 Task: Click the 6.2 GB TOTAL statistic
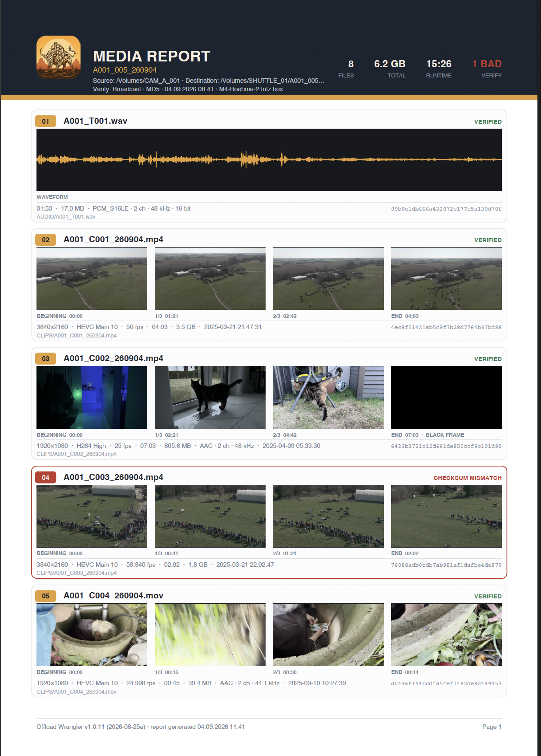tap(390, 69)
